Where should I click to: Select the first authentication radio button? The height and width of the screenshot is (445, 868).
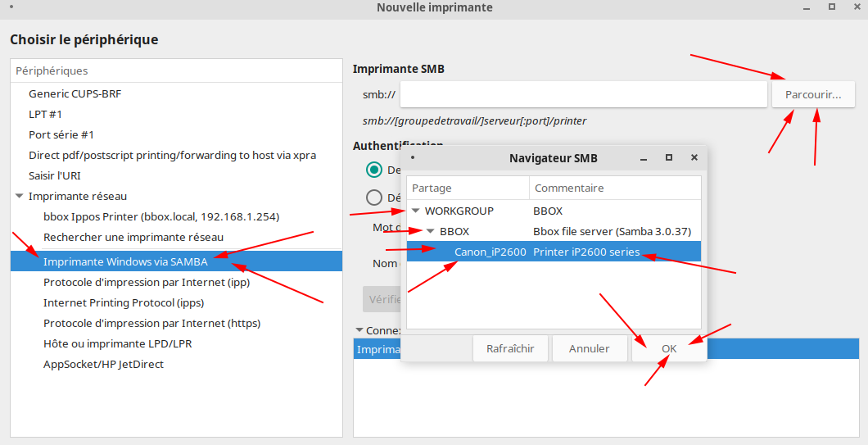[374, 170]
